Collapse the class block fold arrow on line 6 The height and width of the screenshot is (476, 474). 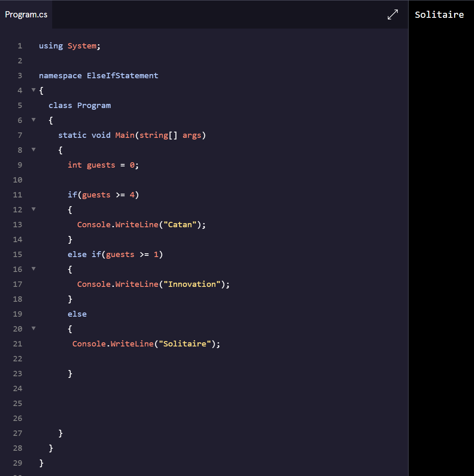click(x=34, y=120)
